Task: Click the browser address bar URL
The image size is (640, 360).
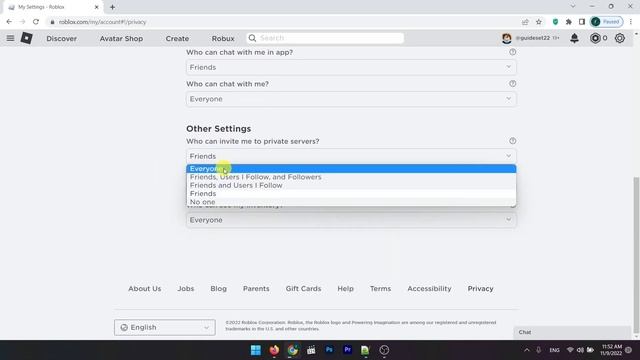Action: [x=102, y=22]
